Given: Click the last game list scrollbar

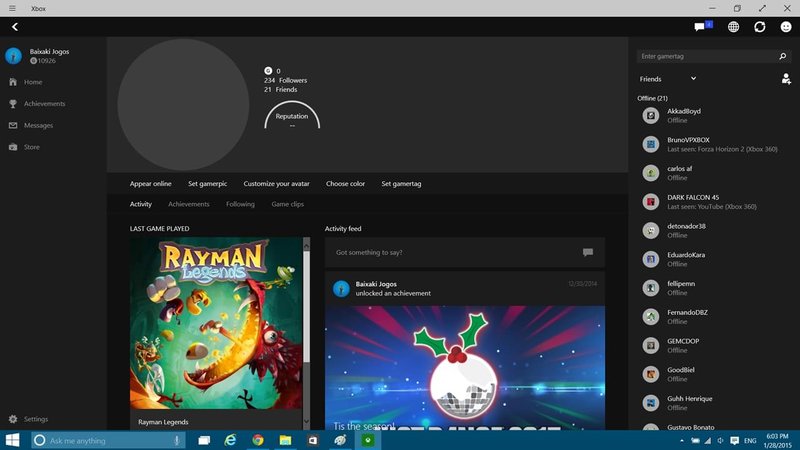Looking at the screenshot, I should [306, 306].
